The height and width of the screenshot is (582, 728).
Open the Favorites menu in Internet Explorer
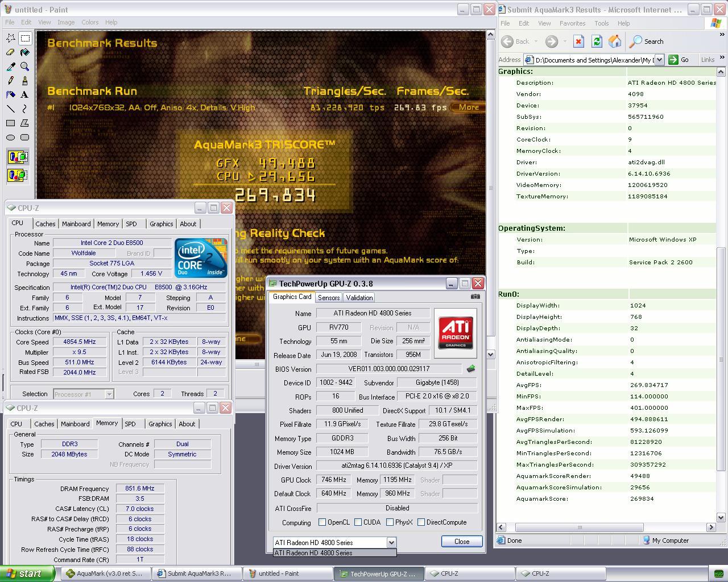click(x=572, y=23)
